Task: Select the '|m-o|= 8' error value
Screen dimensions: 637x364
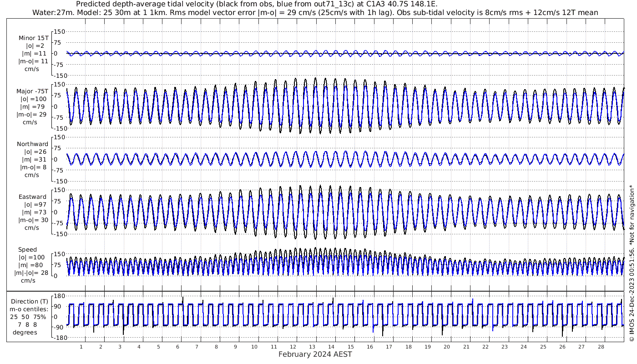Action: point(33,167)
